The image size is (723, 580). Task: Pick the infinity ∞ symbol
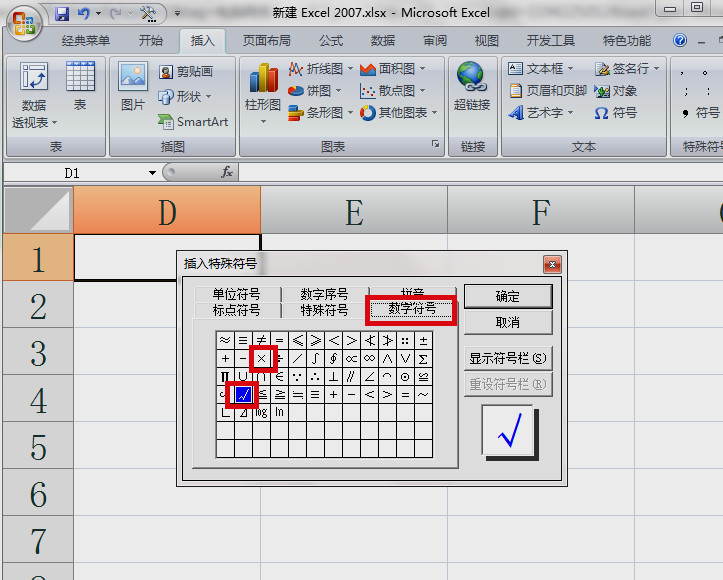pos(369,358)
